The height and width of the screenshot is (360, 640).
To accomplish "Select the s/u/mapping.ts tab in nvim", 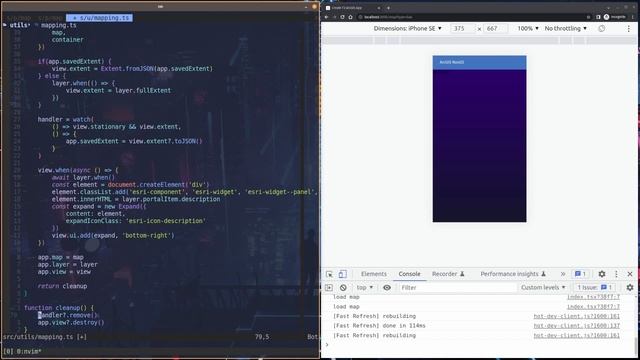I will (100, 18).
